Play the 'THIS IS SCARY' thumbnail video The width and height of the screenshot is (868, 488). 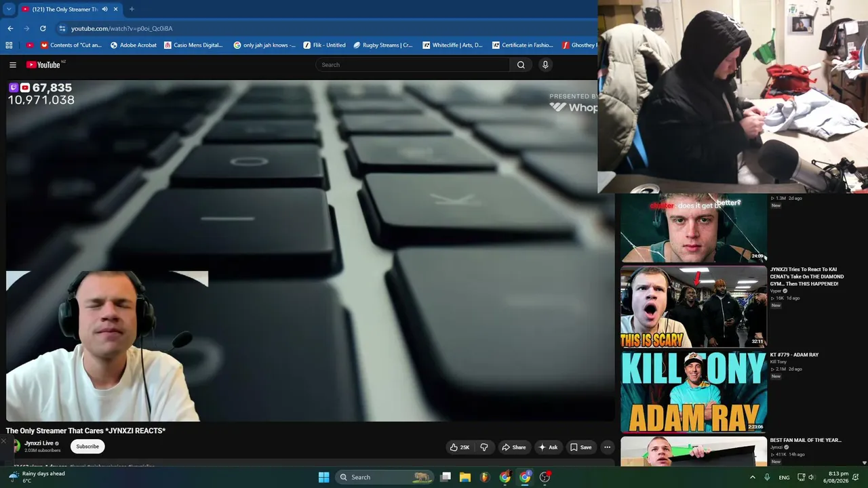click(694, 306)
